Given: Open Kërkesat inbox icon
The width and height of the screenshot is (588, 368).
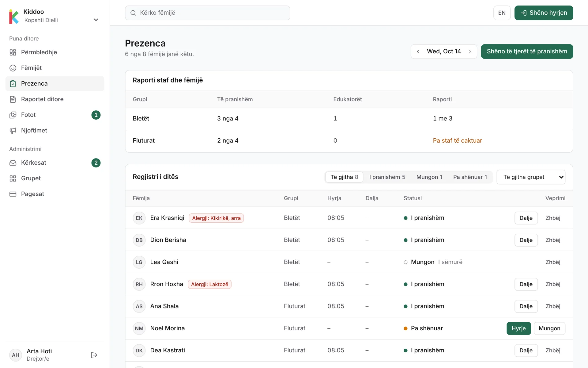Looking at the screenshot, I should [13, 163].
